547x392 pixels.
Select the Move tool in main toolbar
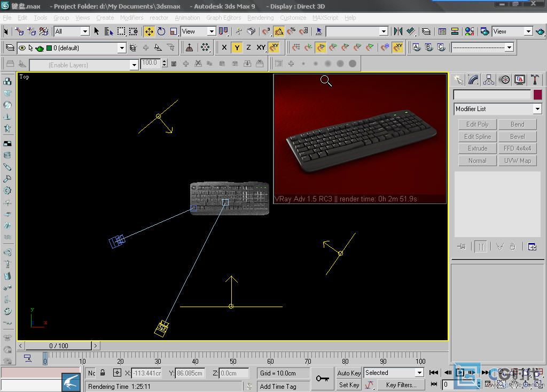point(149,32)
